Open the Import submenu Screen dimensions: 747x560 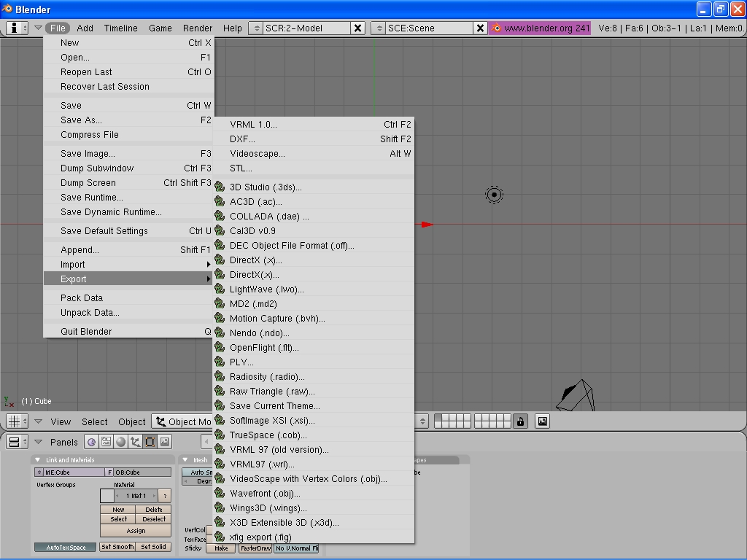coord(128,264)
